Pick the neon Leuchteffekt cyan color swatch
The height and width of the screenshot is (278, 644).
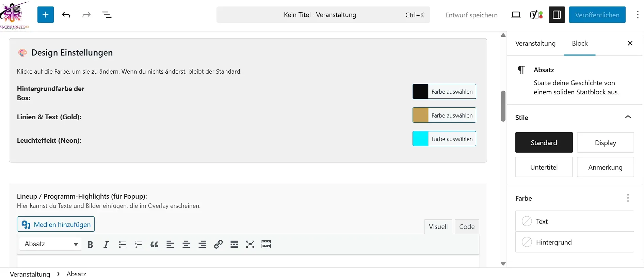pyautogui.click(x=420, y=139)
